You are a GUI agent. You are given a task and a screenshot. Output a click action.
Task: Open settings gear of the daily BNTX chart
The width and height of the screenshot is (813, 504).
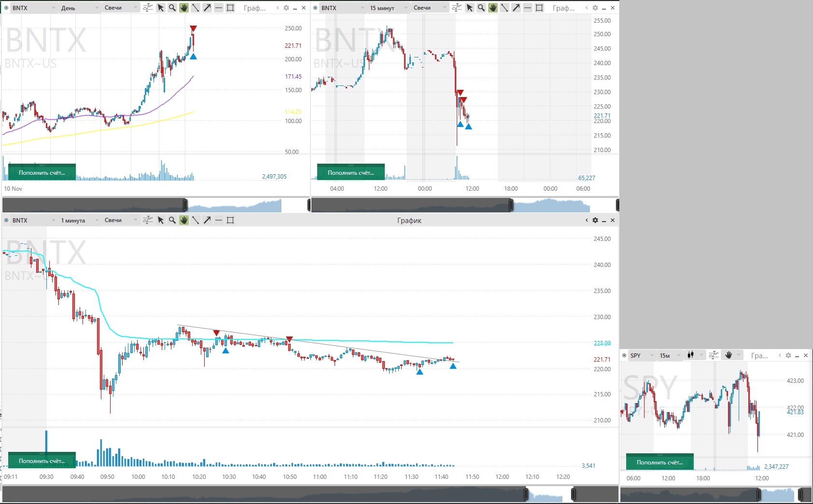pos(286,8)
